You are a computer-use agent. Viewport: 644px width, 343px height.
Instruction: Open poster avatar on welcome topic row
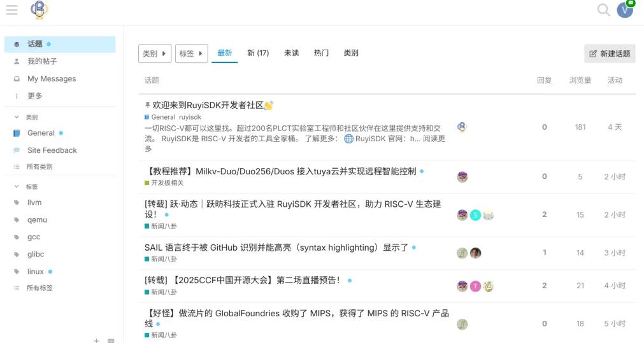[462, 127]
